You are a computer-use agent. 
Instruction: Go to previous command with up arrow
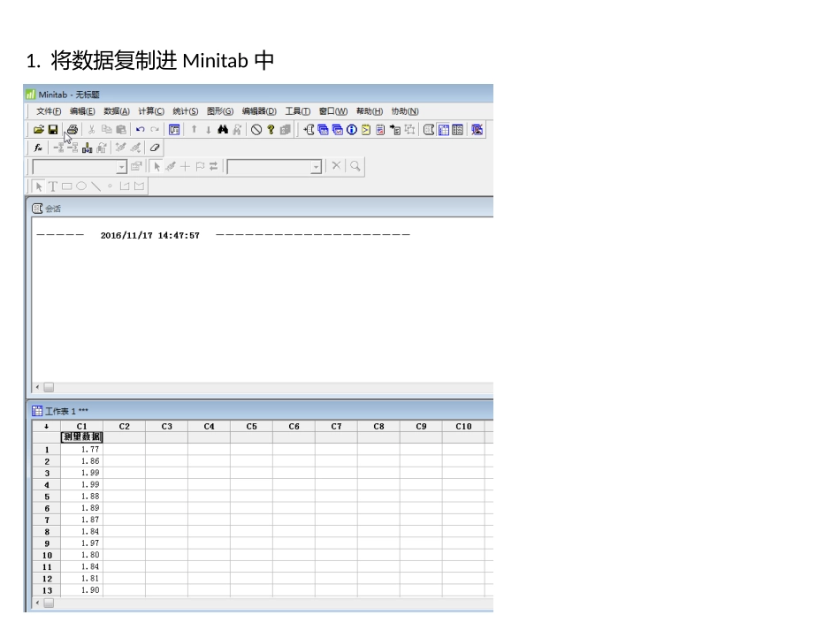point(194,130)
